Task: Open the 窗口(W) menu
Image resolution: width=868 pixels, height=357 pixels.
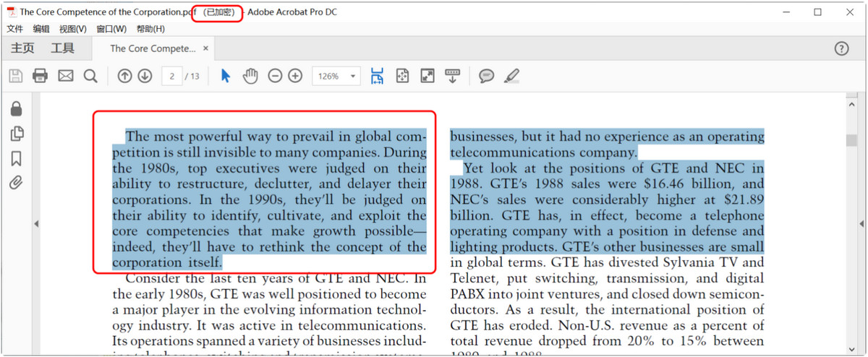Action: pos(111,29)
